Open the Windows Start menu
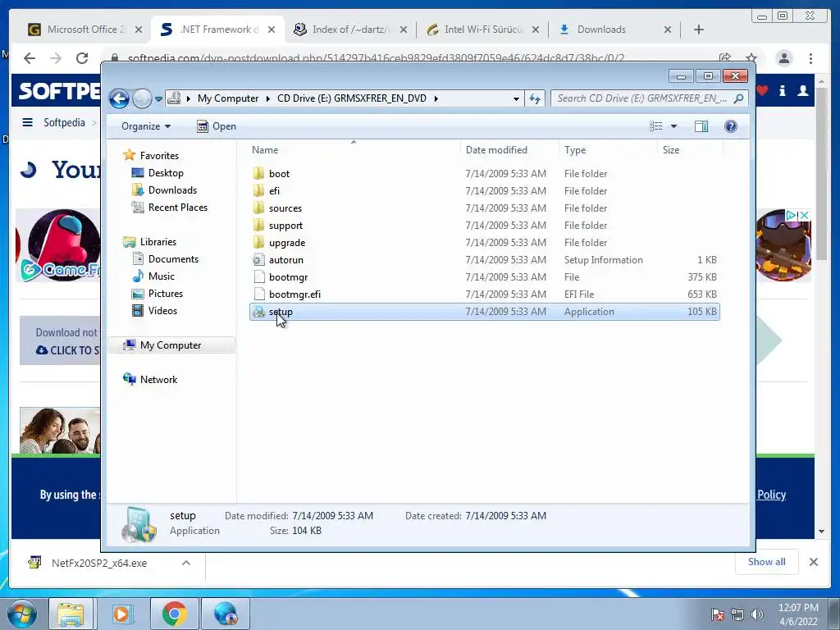Screen dimensions: 840x630 [x=21, y=614]
